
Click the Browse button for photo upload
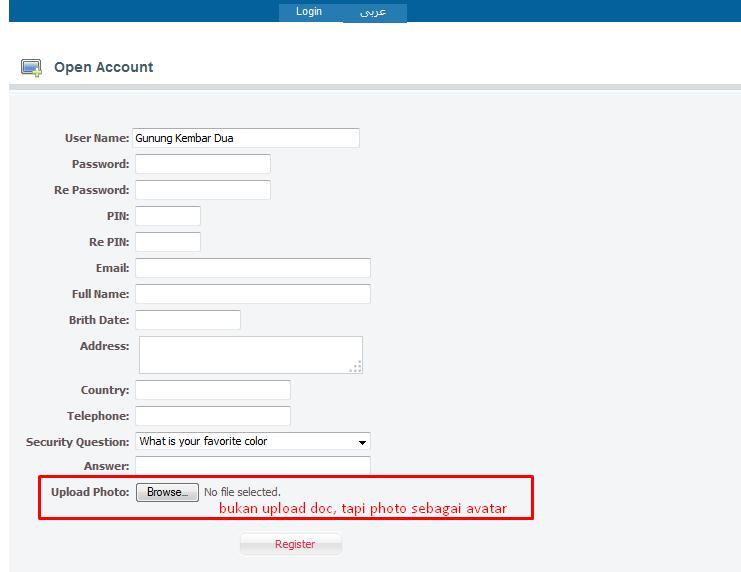[167, 492]
